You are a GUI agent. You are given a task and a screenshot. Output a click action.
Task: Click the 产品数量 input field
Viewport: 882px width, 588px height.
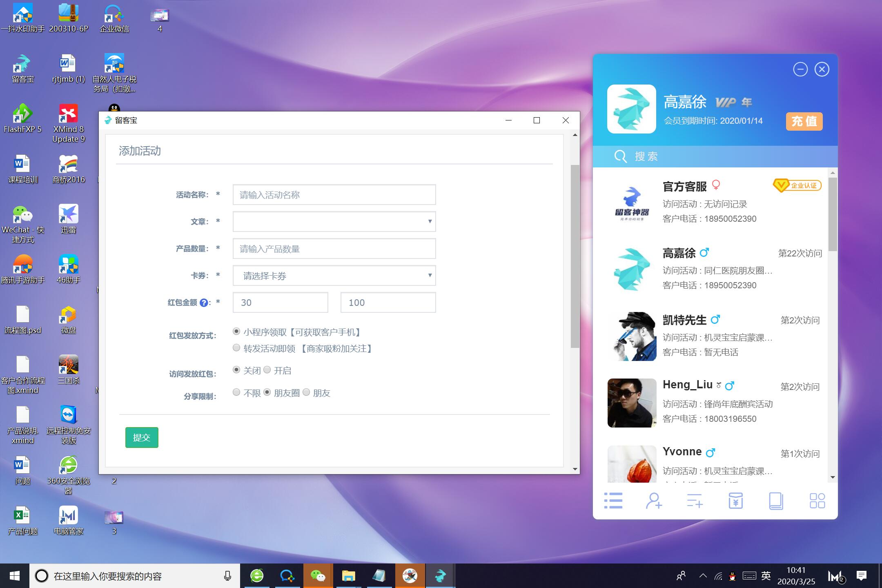334,249
